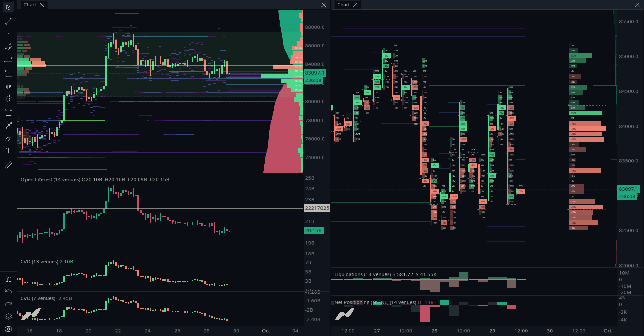Click the 27 date label on right time axis
This screenshot has height=336, width=644.
coord(377,331)
